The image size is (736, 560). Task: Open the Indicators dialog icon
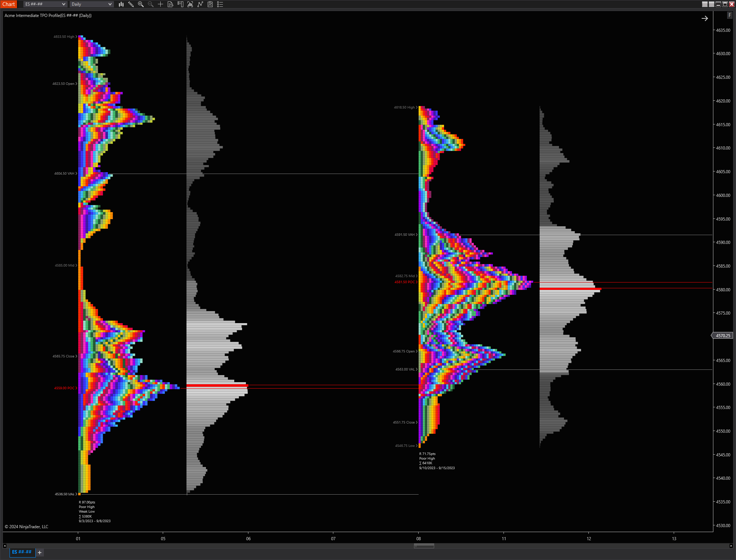(x=190, y=4)
